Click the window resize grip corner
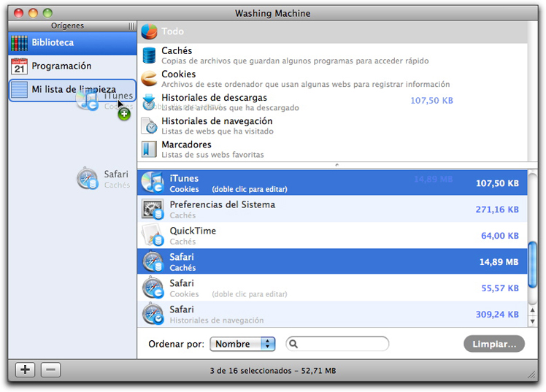This screenshot has height=392, width=546. pos(531,374)
